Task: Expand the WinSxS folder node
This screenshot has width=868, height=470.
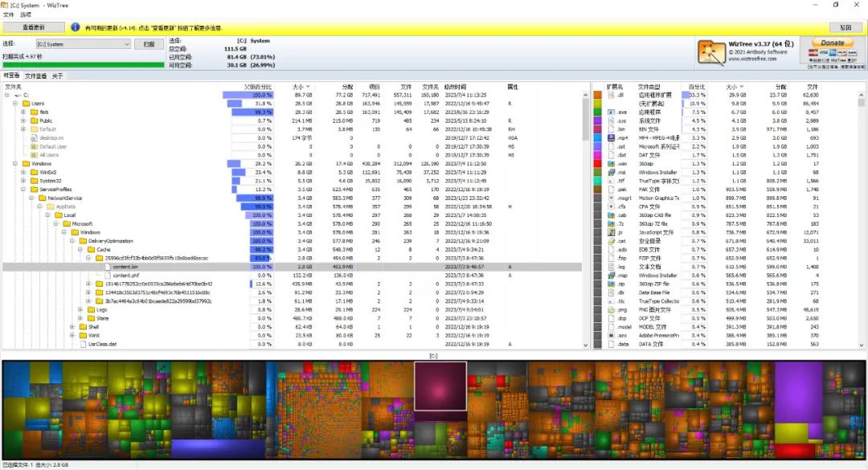Action: 23,172
